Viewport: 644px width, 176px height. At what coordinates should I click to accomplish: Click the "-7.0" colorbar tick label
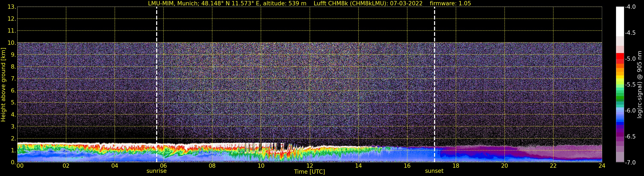(630, 163)
